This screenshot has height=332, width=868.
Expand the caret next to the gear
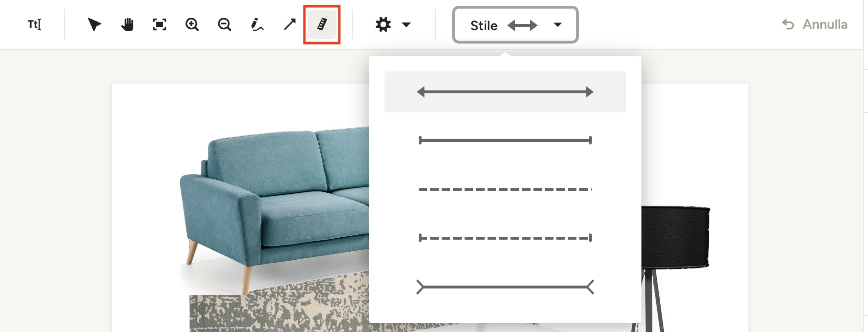point(406,25)
